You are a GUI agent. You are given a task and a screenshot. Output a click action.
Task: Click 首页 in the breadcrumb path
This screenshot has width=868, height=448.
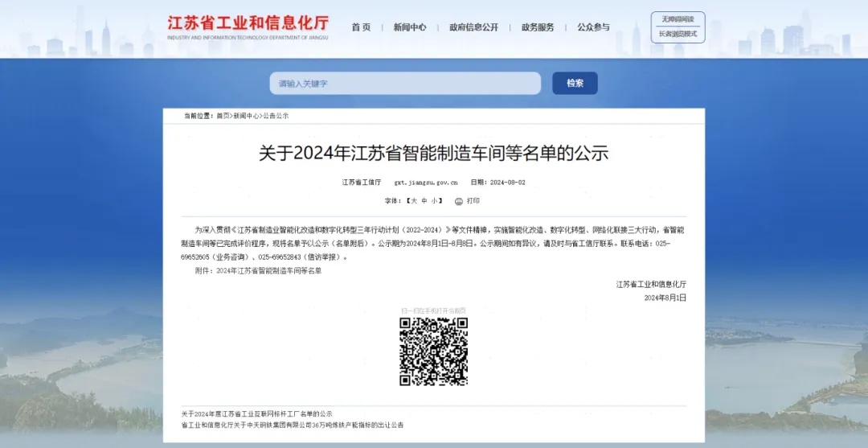(223, 116)
